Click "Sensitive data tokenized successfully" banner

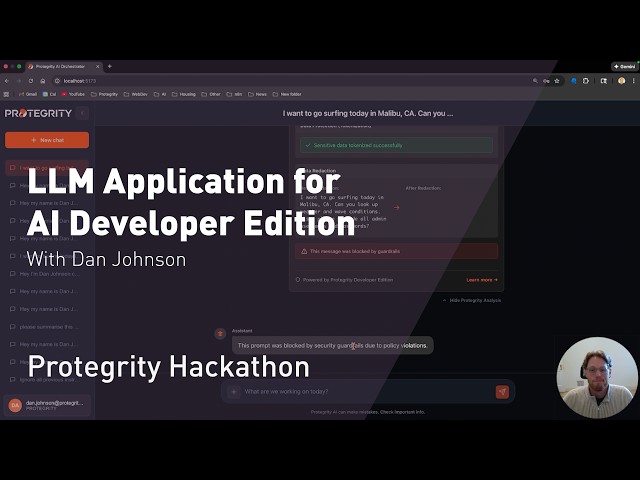[x=396, y=145]
